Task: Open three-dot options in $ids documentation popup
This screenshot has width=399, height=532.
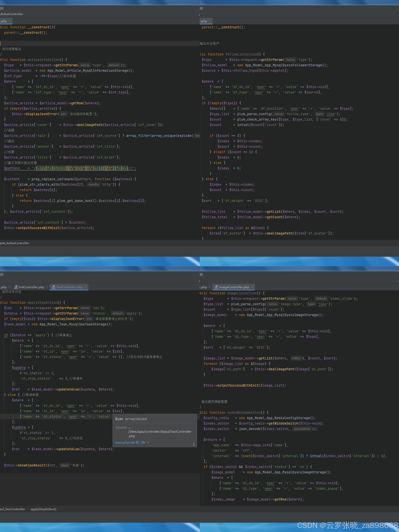Action: tap(194, 444)
